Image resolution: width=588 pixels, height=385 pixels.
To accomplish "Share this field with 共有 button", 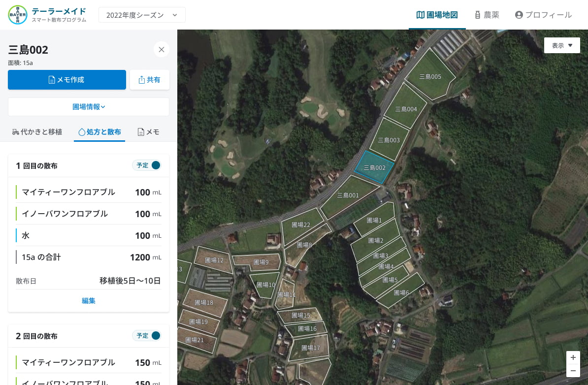I will [150, 80].
